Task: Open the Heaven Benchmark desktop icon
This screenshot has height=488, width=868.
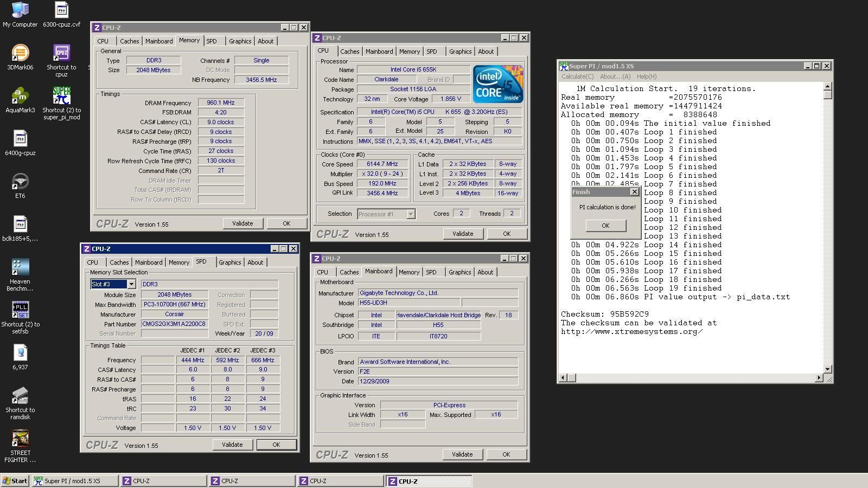Action: [x=20, y=268]
